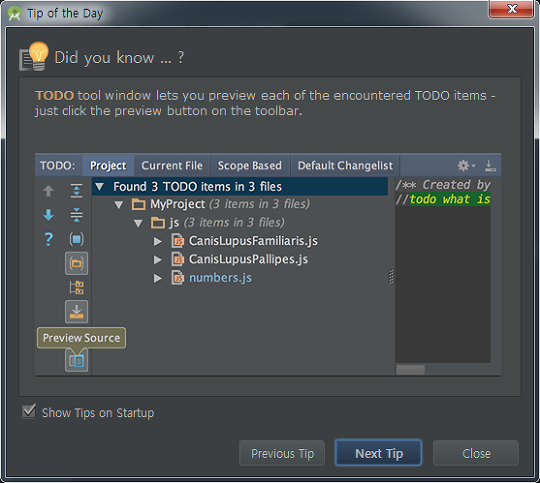
Task: Click the highlighted 'todo what is' text
Action: (449, 199)
